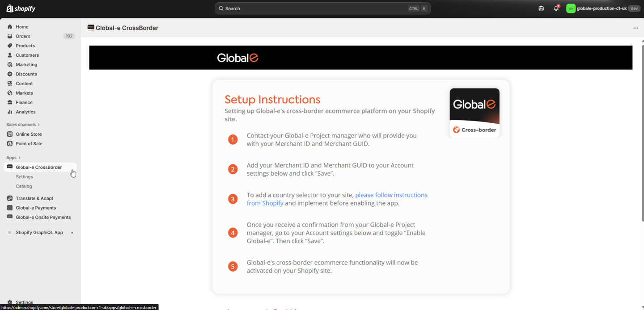Open the three-dot more actions menu

coord(636,28)
